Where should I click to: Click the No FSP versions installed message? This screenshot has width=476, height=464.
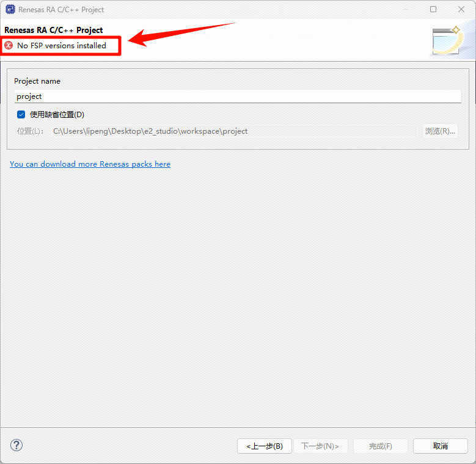62,46
